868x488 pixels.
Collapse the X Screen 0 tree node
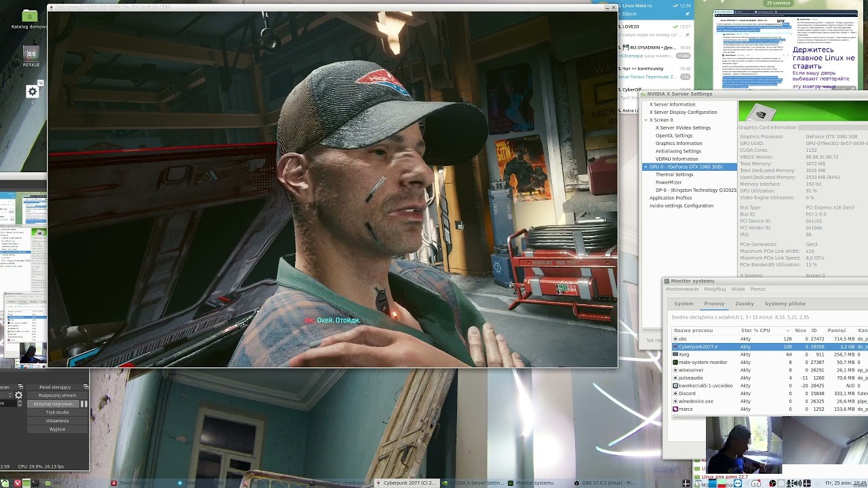[646, 120]
